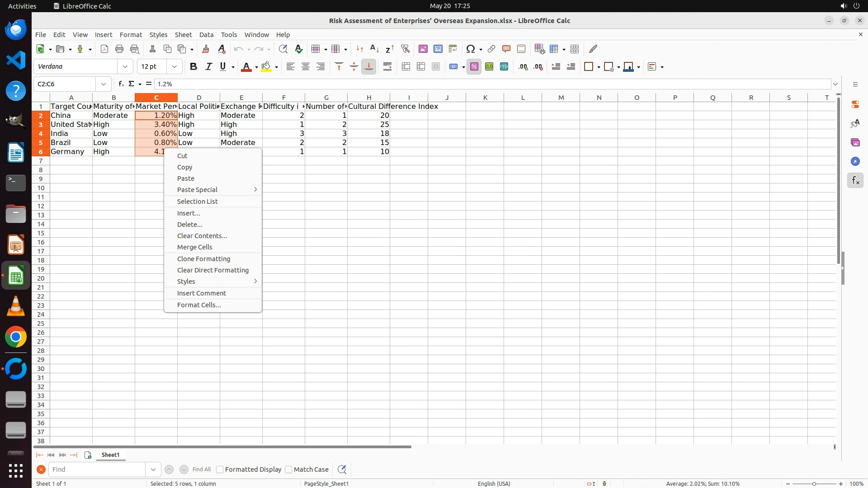Viewport: 868px width, 488px height.
Task: Click the Insert Chart icon
Action: coord(438,49)
